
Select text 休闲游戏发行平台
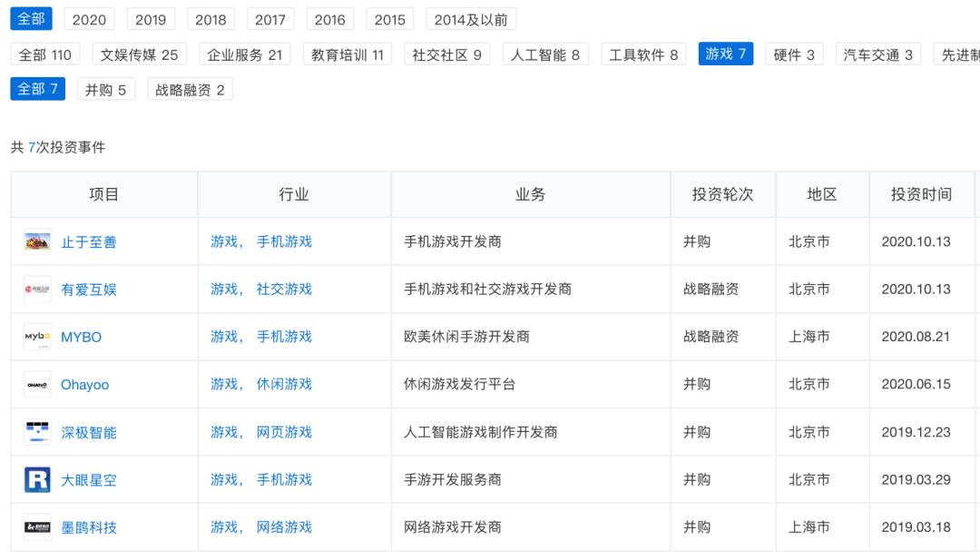(459, 384)
